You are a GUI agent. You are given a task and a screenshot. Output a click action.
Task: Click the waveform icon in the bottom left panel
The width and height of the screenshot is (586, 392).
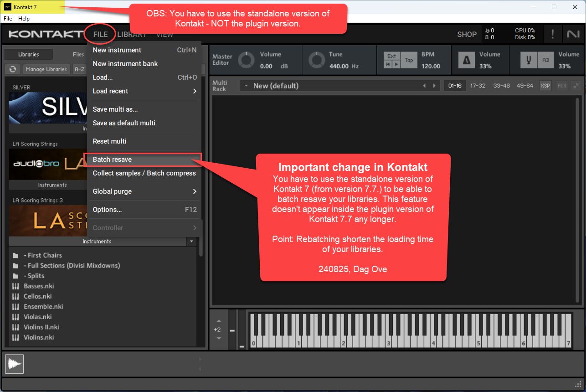click(x=14, y=364)
